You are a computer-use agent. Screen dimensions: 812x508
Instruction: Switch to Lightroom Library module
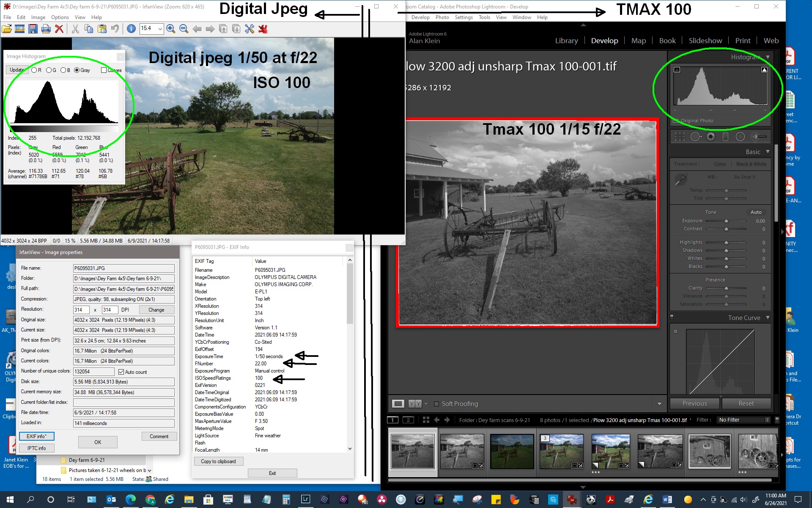point(566,41)
